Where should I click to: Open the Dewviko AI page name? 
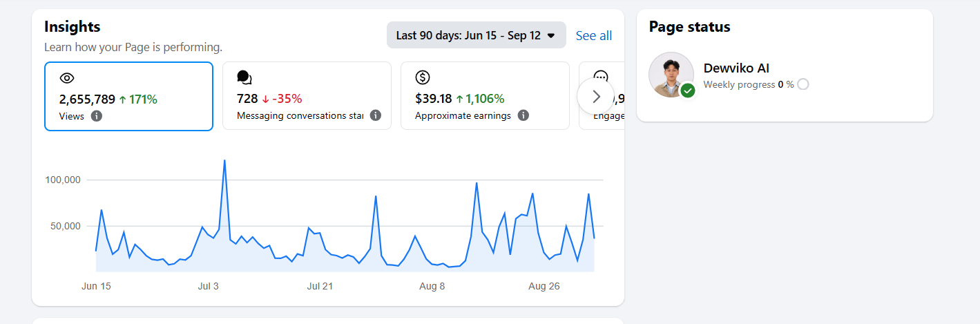(x=736, y=68)
